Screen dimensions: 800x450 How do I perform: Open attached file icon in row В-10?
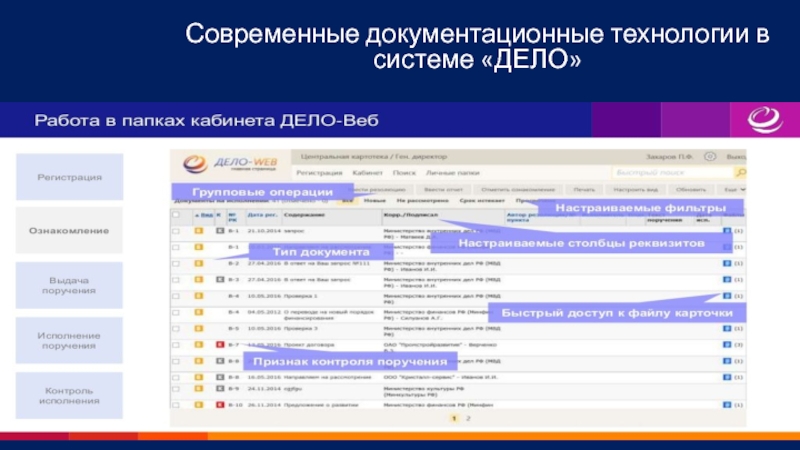(x=727, y=405)
